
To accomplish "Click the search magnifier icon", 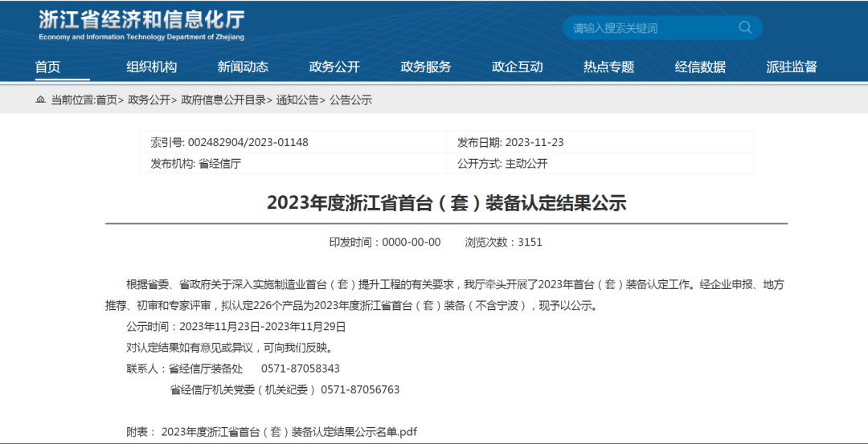I will [x=745, y=28].
